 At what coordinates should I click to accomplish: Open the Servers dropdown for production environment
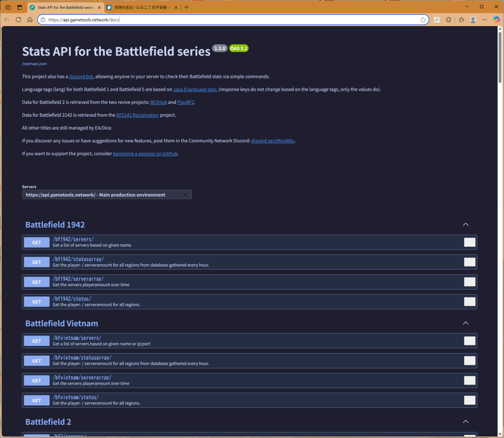click(x=107, y=195)
